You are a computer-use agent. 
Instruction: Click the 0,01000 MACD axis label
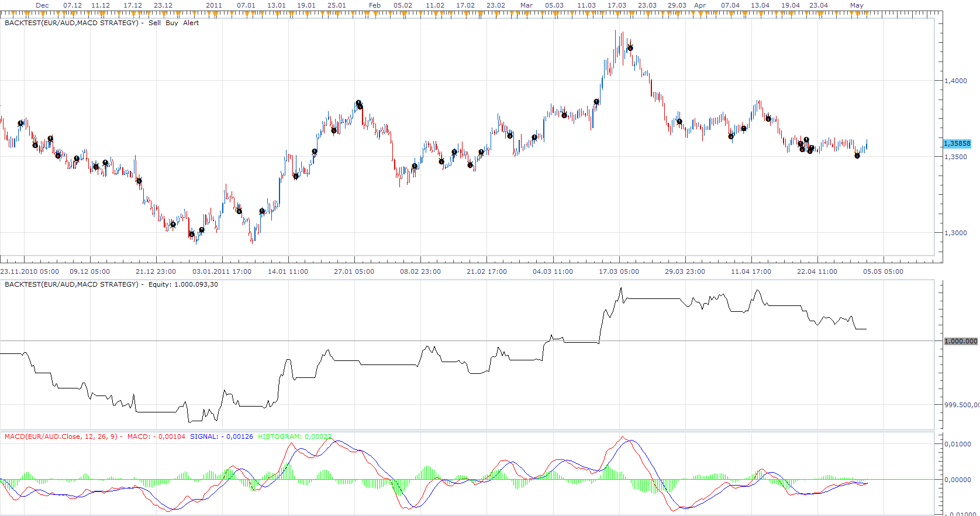[957, 444]
